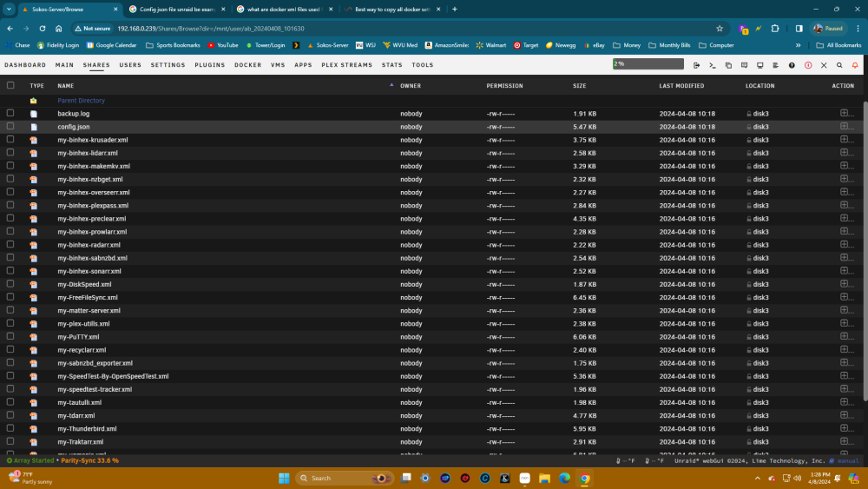Viewport: 868px width, 489px height.
Task: Open action menu for my-binhex-krusader.xml
Action: pos(845,140)
